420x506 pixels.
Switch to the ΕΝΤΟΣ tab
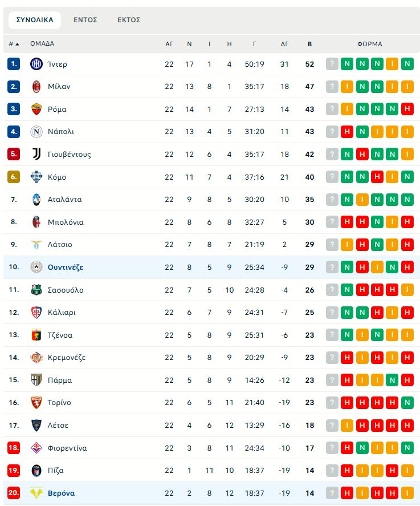pyautogui.click(x=85, y=20)
